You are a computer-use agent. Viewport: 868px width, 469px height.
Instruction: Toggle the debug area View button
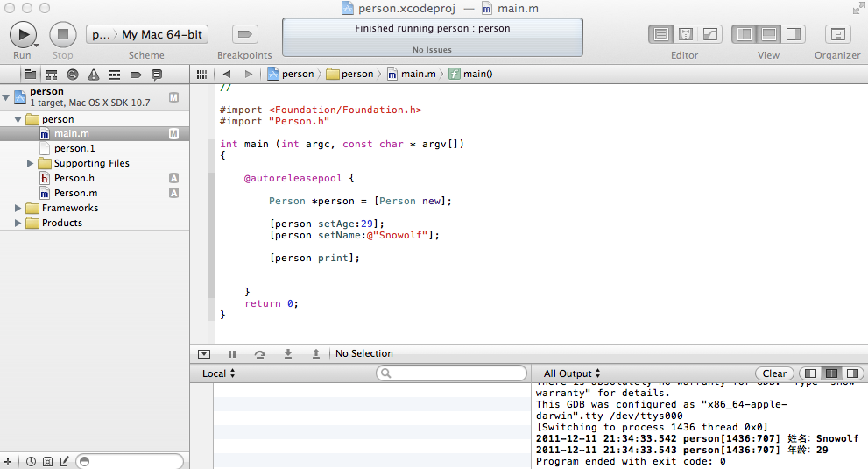coord(768,34)
